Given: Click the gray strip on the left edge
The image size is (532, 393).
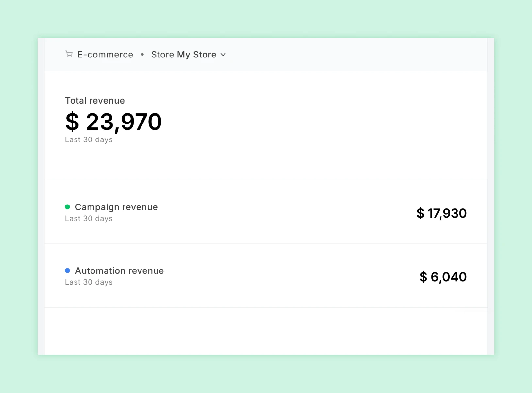Looking at the screenshot, I should point(41,196).
